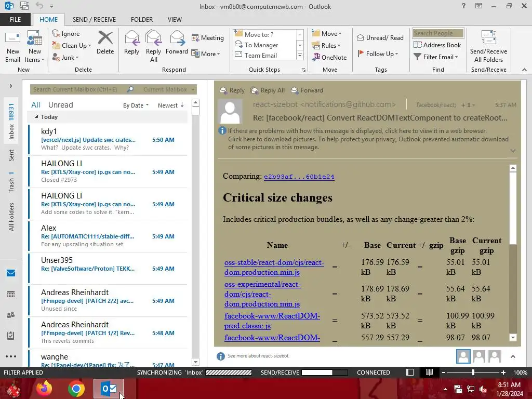The image size is (532, 399).
Task: Open the New Items menu
Action: coord(35,46)
